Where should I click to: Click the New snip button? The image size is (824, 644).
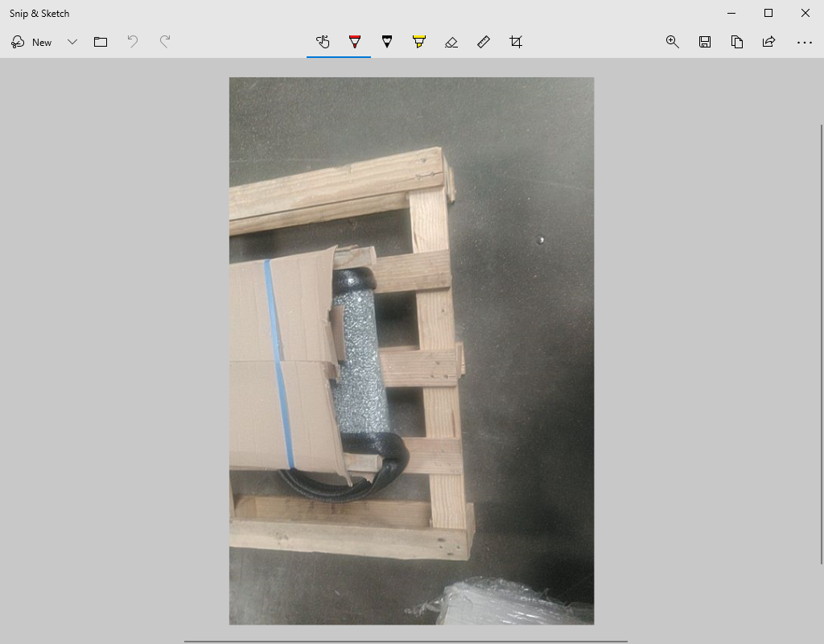32,42
